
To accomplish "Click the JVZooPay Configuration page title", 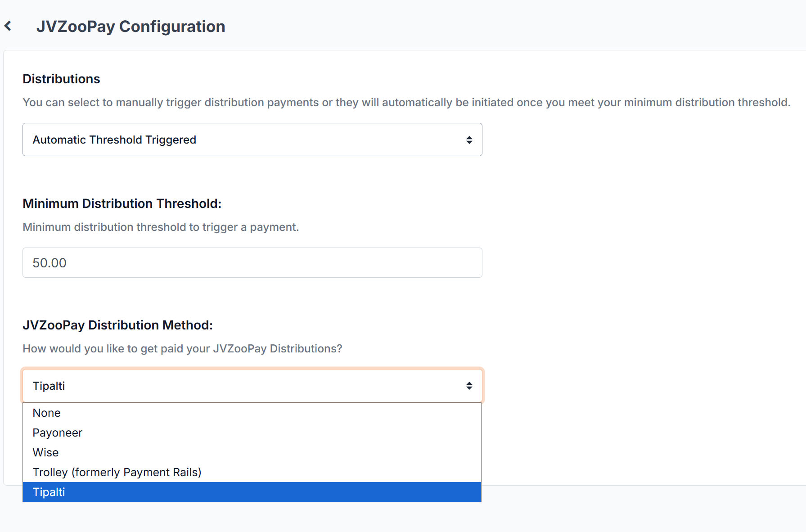I will 131,27.
